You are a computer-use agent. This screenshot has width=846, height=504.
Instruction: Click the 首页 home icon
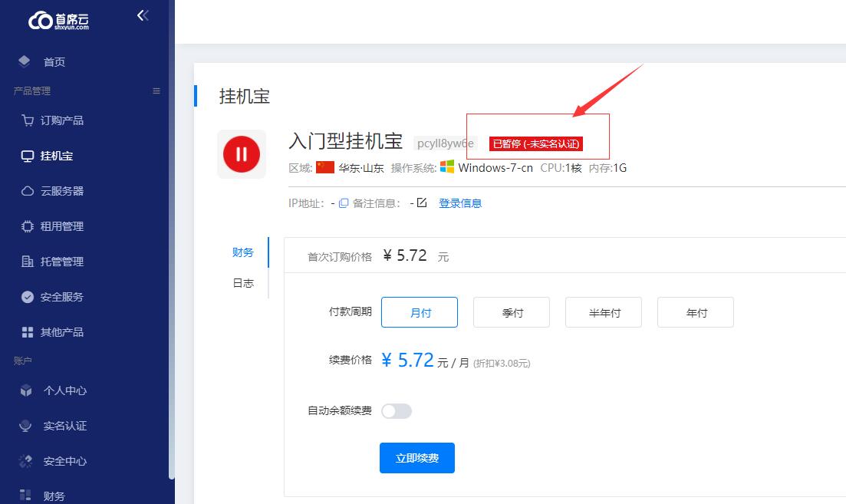[25, 61]
